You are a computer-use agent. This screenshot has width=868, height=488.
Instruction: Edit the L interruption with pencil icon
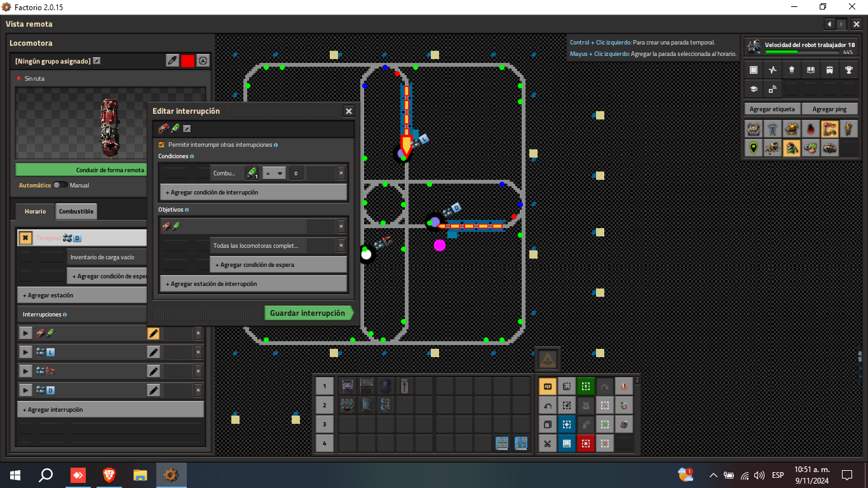[153, 352]
